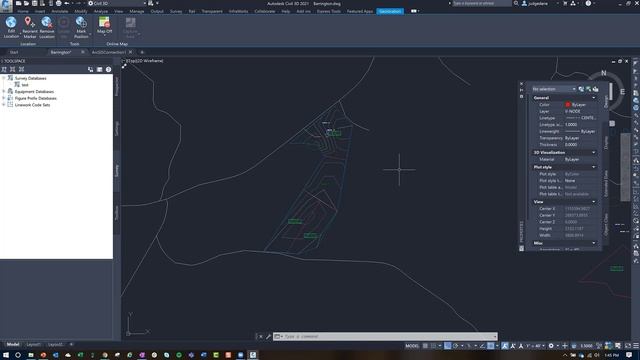This screenshot has width=640, height=360.
Task: Expand the Equipment Databases tree node
Action: (4, 91)
